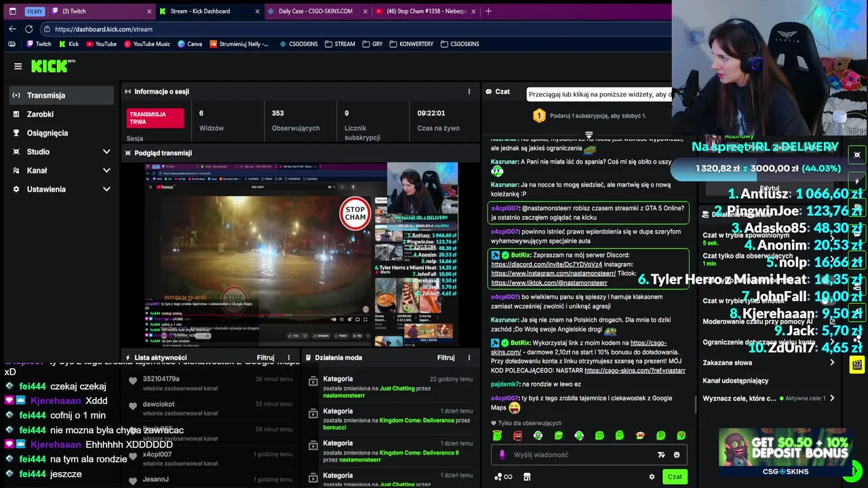This screenshot has width=868, height=488.
Task: Open Działania moda three-dot menu
Action: pos(469,358)
